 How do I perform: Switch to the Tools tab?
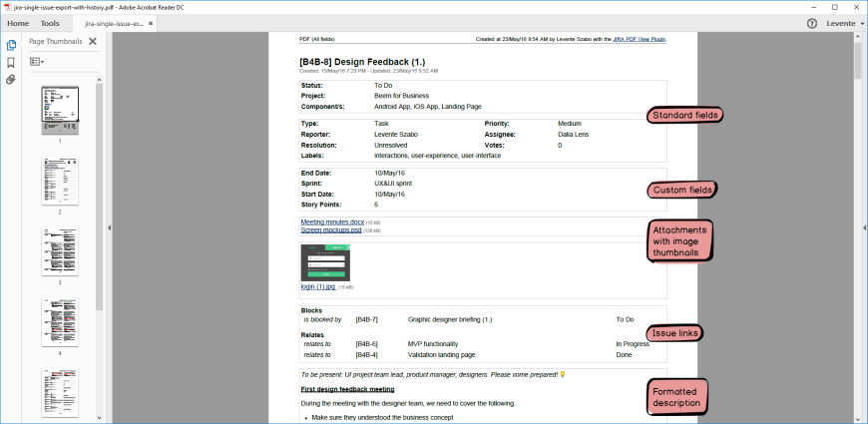point(50,23)
